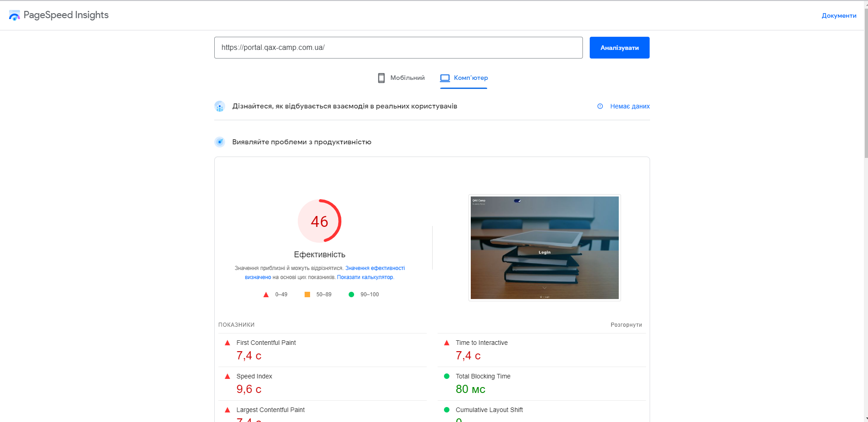The height and width of the screenshot is (422, 868).
Task: Click the ПОКАЗНИКИ section heading
Action: (237, 325)
